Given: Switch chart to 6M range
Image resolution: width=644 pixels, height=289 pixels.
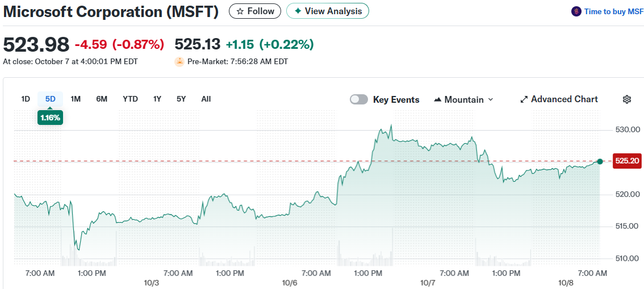Looking at the screenshot, I should (102, 99).
